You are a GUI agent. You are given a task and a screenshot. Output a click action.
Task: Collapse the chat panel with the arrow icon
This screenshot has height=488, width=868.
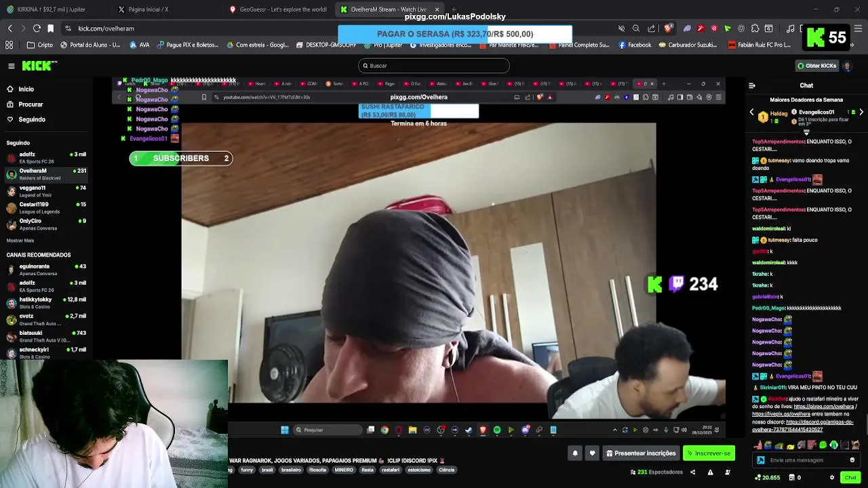point(751,85)
